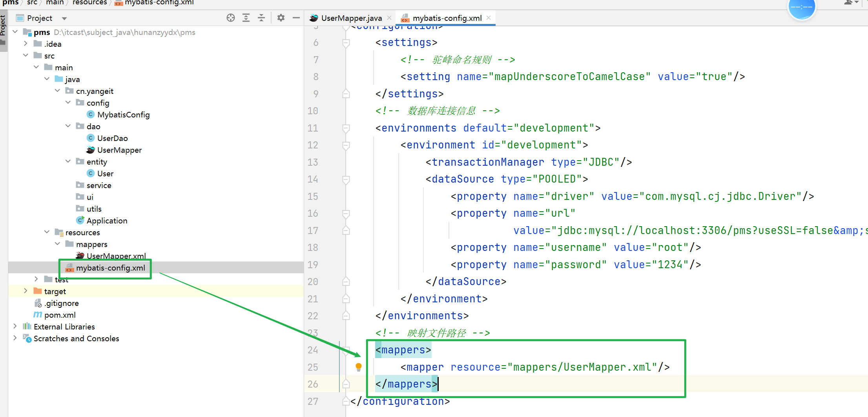The width and height of the screenshot is (868, 417).
Task: Hide the Project tool window
Action: click(296, 18)
